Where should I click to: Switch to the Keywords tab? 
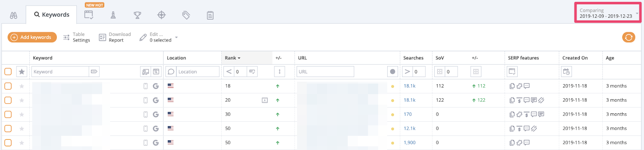[52, 15]
